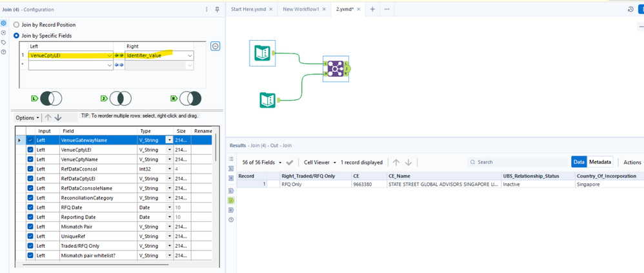Image resolution: width=644 pixels, height=273 pixels.
Task: Go to next record with down arrow
Action: point(408,163)
